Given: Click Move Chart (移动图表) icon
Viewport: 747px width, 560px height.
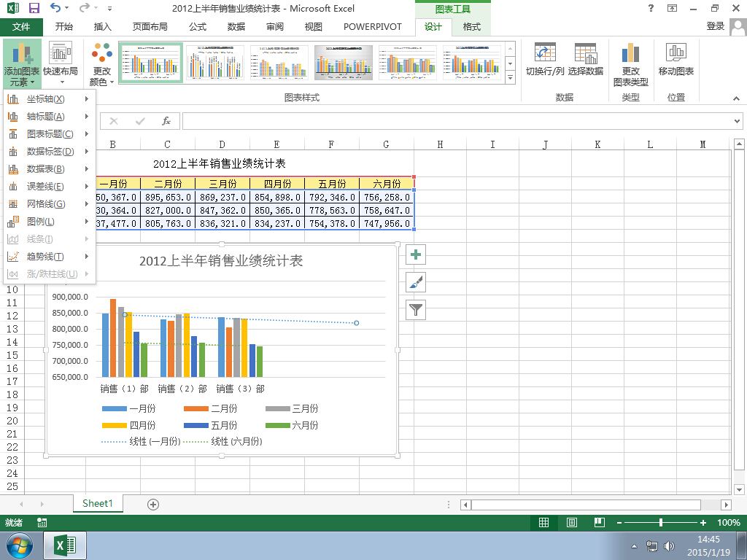Looking at the screenshot, I should (x=676, y=60).
